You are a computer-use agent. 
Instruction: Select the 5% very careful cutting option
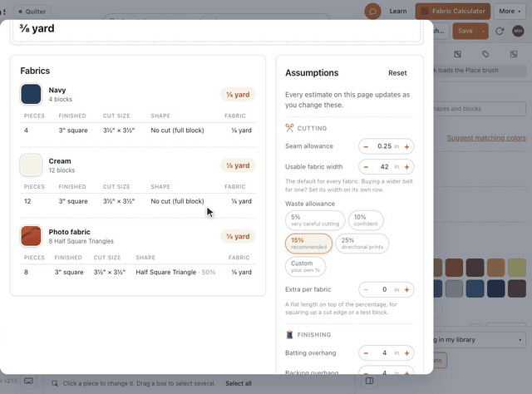click(x=315, y=220)
